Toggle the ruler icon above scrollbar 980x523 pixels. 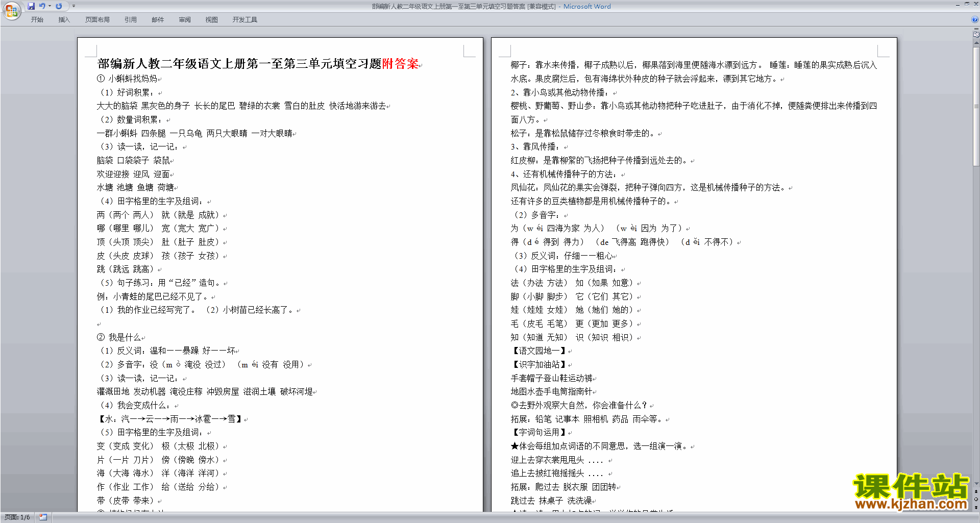(976, 34)
